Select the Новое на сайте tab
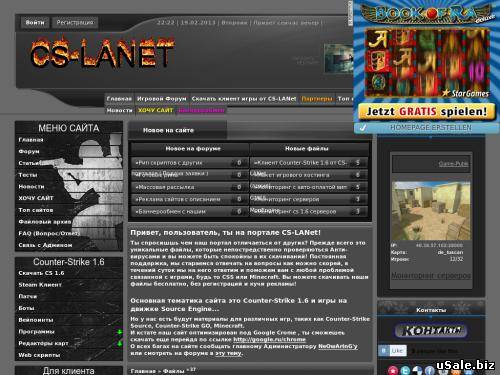Viewport: 500px width, 375px height. (177, 130)
